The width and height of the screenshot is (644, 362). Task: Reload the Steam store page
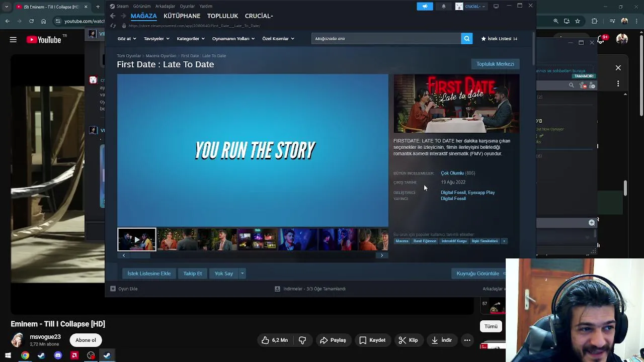pyautogui.click(x=113, y=26)
